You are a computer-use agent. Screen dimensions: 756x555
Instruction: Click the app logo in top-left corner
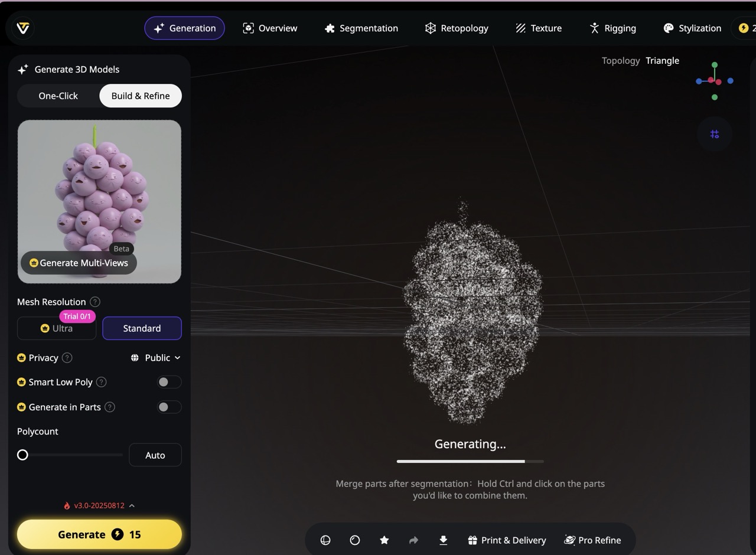[x=23, y=28]
